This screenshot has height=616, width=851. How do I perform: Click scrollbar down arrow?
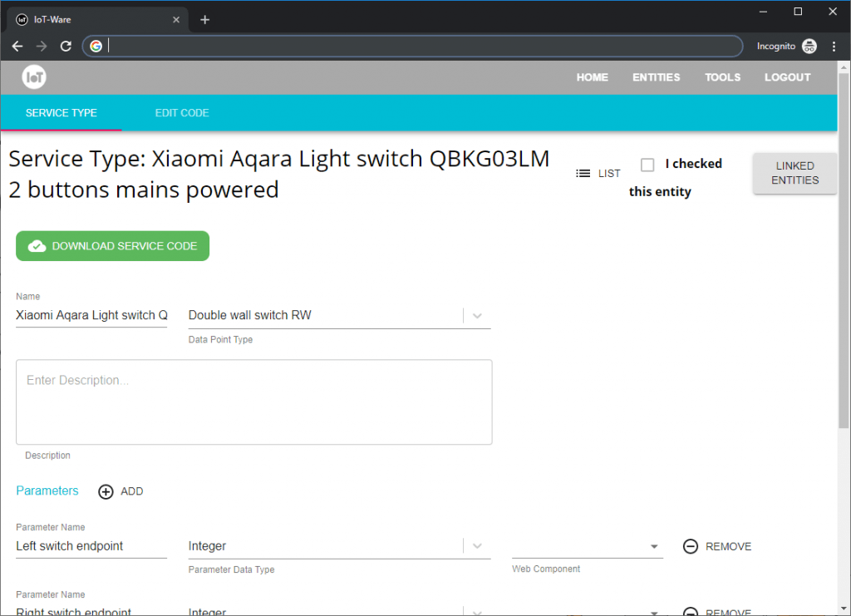point(844,609)
